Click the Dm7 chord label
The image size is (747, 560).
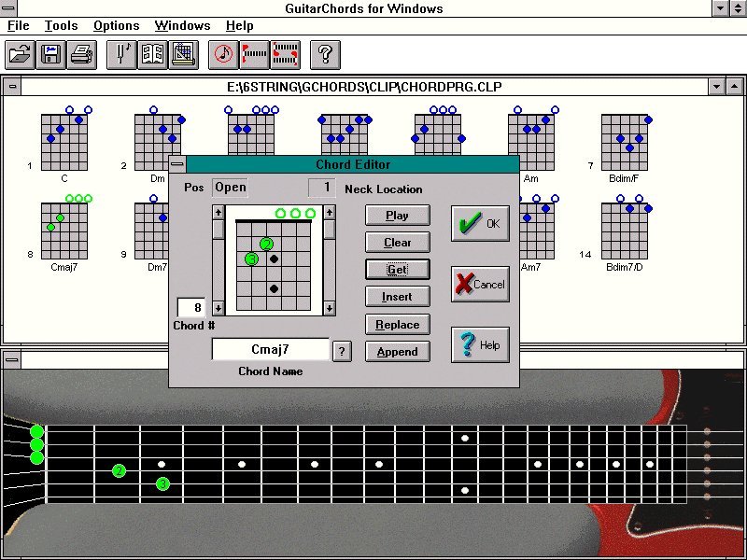[x=157, y=267]
